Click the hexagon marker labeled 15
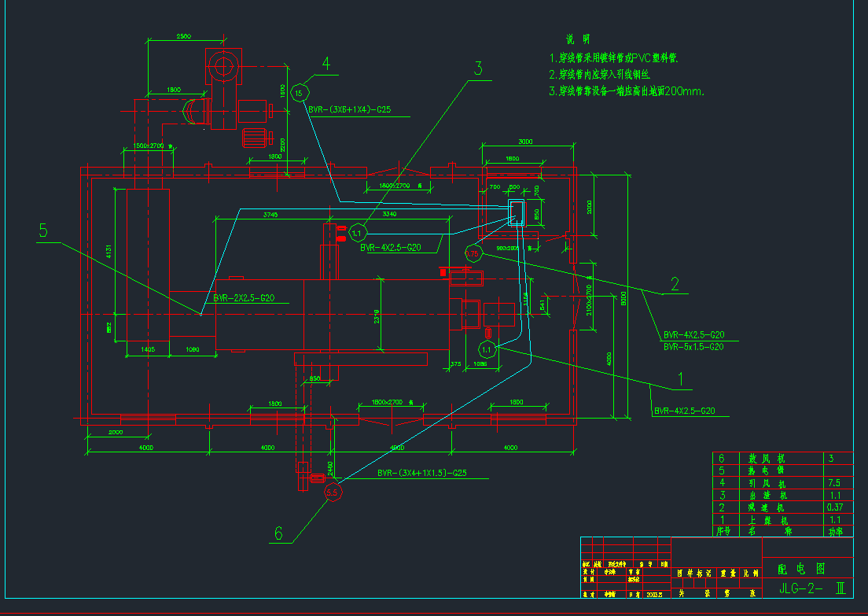The image size is (868, 616). click(298, 94)
